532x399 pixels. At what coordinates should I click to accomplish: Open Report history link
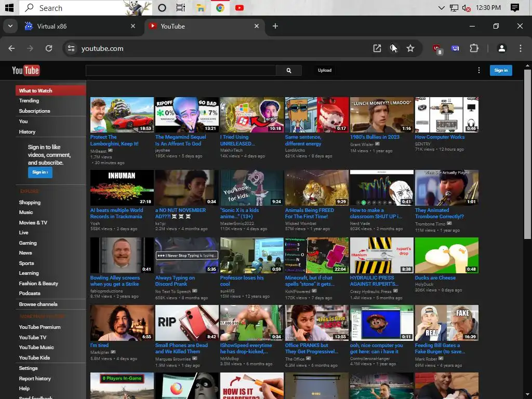[35, 378]
